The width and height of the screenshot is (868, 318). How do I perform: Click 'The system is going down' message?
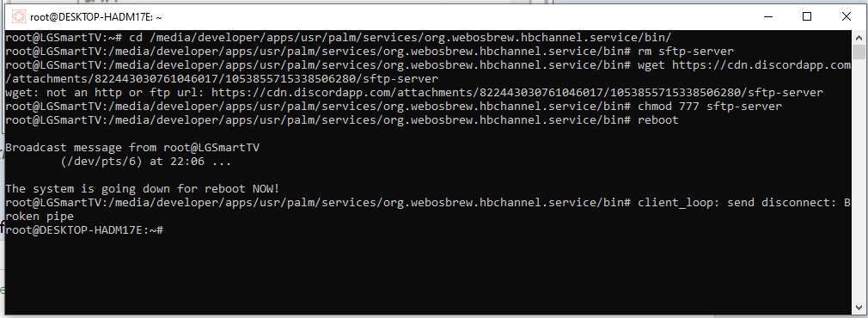(x=143, y=189)
